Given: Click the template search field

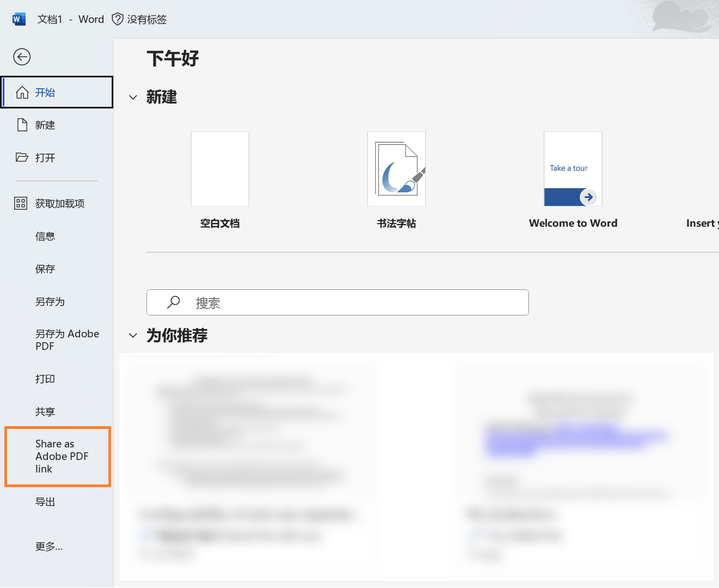Looking at the screenshot, I should 337,302.
